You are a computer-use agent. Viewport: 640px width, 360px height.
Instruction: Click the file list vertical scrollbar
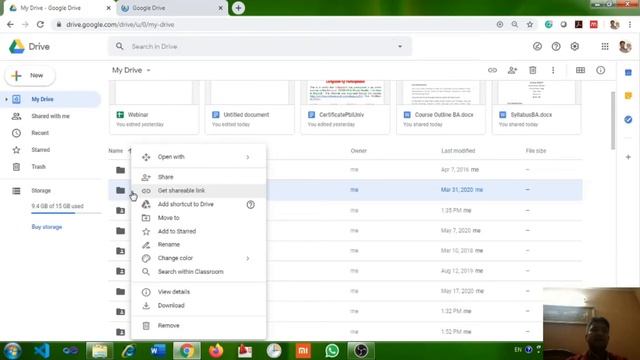[613, 120]
